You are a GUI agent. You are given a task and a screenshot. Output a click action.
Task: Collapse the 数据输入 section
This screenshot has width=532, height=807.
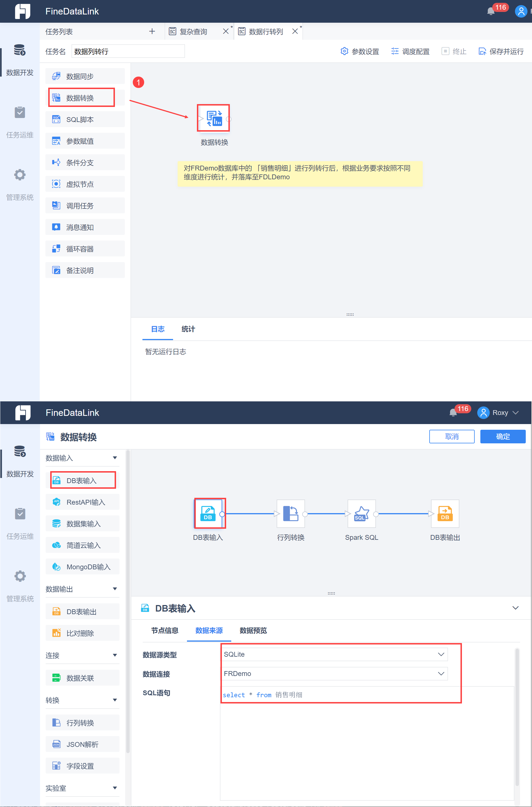point(115,458)
